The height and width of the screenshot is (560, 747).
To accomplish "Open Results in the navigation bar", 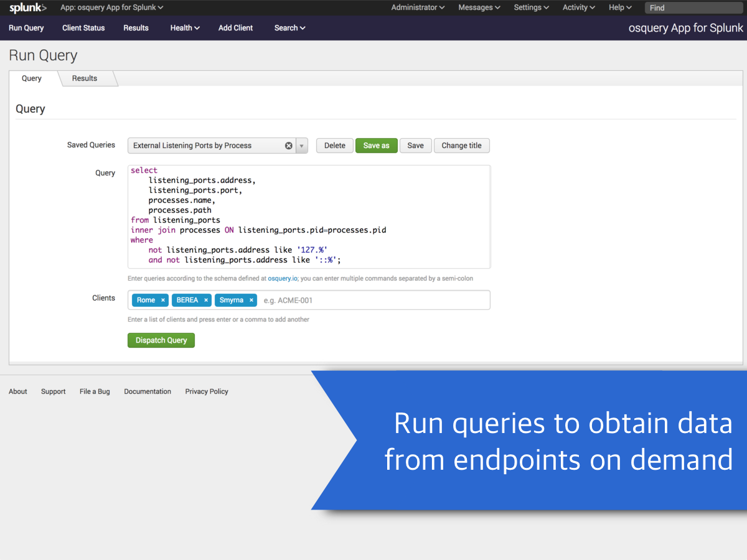I will [x=136, y=28].
